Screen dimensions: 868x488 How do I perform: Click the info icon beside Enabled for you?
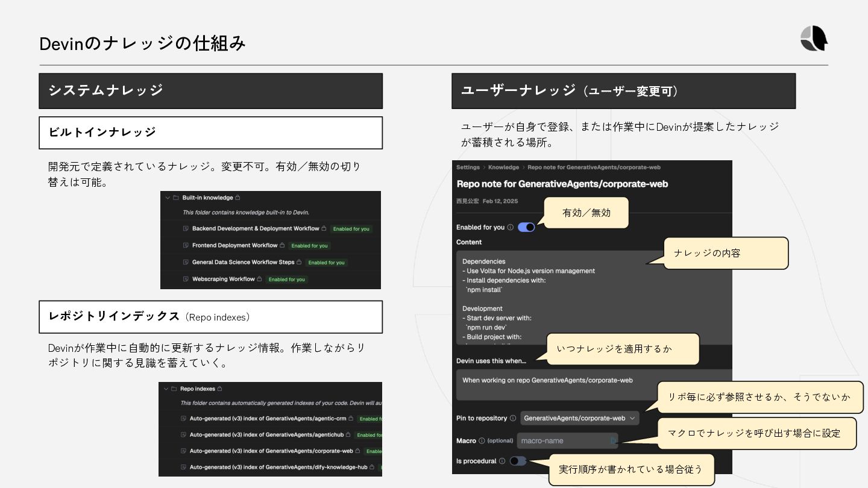510,228
